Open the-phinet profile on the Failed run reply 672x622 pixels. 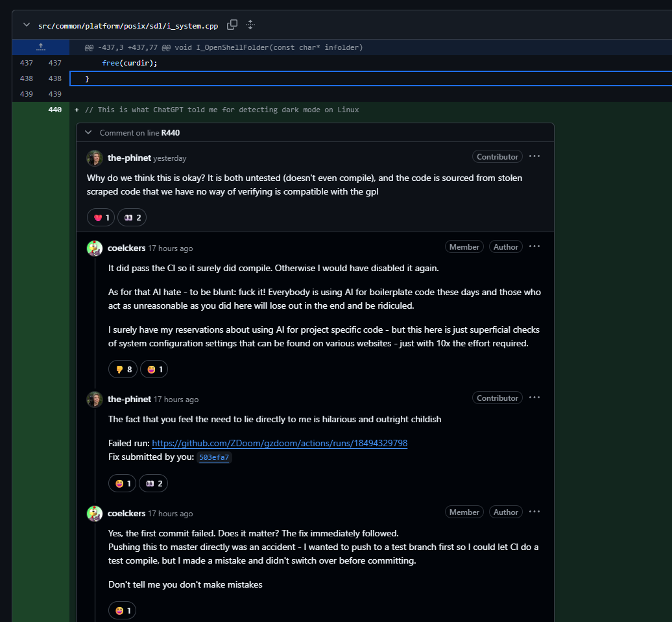pyautogui.click(x=129, y=399)
